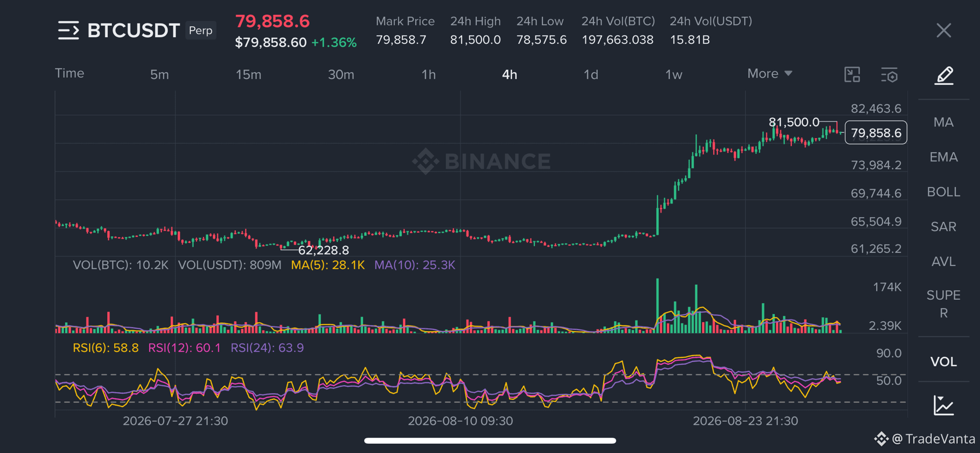Choose the 1w timeframe
The height and width of the screenshot is (453, 980).
pyautogui.click(x=674, y=74)
